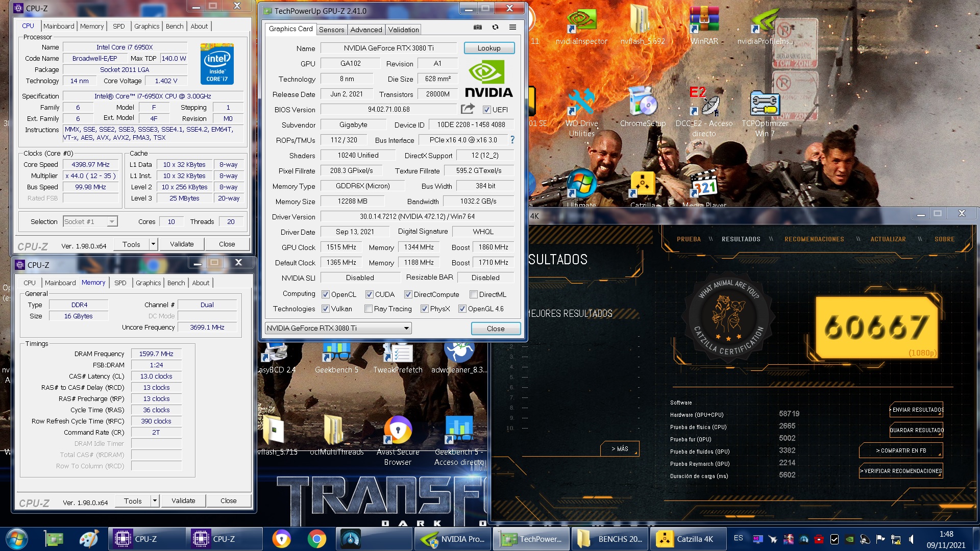Click the Windows Start orb
This screenshot has height=551, width=980.
pos(17,539)
